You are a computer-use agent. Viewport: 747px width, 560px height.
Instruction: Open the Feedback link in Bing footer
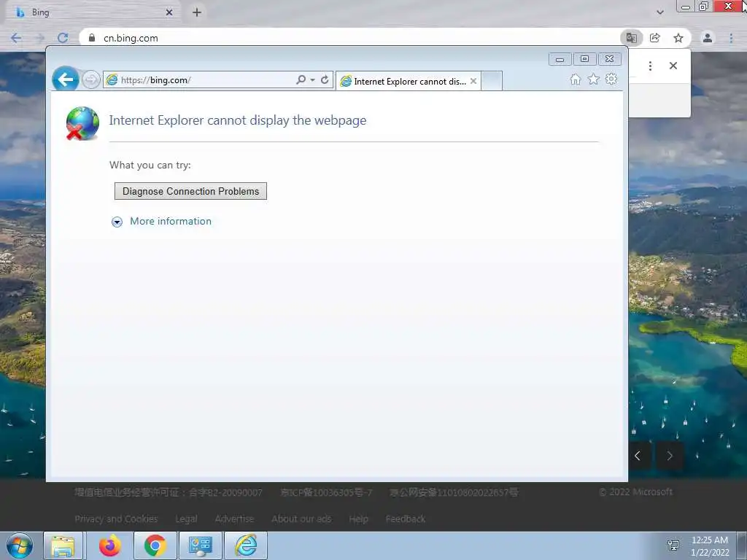tap(406, 518)
